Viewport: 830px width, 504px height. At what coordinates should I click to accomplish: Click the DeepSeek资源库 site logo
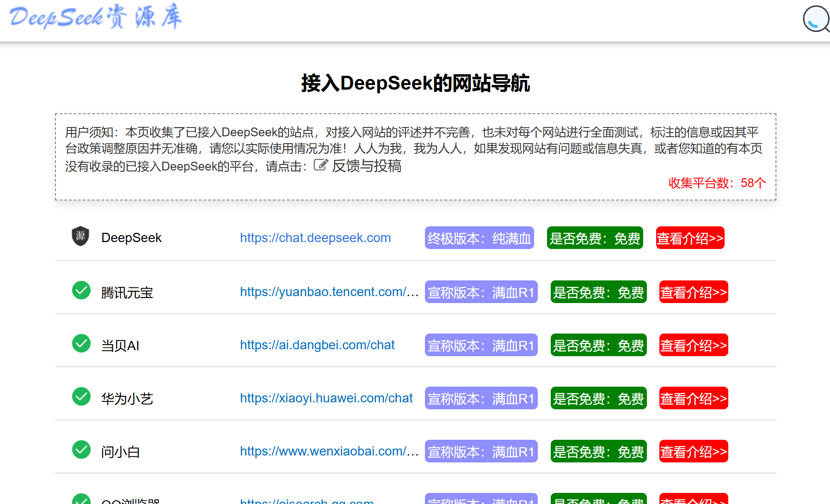coord(96,17)
